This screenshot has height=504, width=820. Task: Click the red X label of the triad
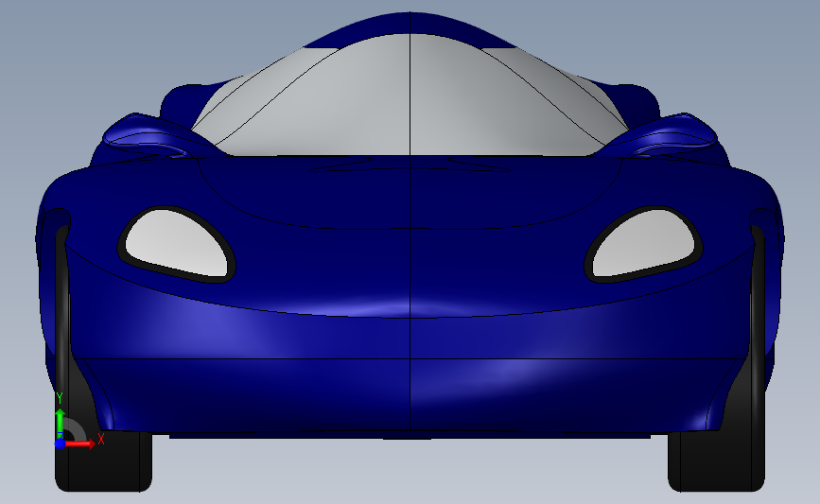tap(101, 439)
